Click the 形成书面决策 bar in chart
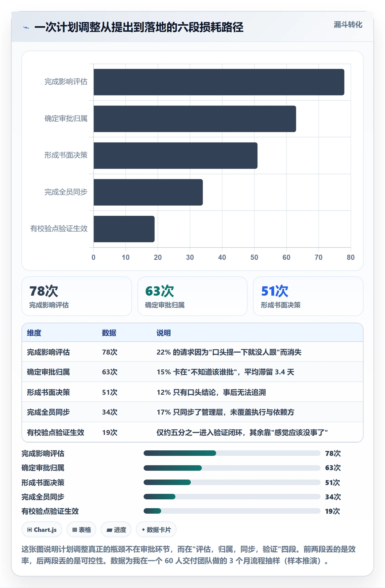This screenshot has width=385, height=588. tap(175, 156)
